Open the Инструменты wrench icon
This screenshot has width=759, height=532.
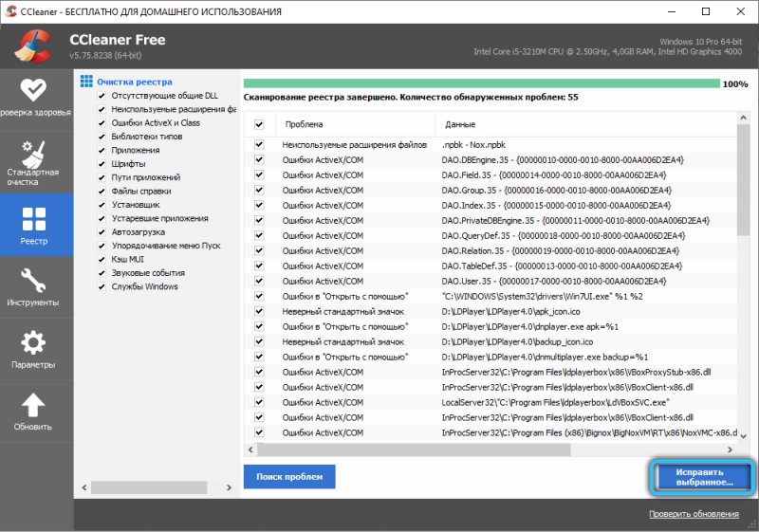[x=33, y=281]
